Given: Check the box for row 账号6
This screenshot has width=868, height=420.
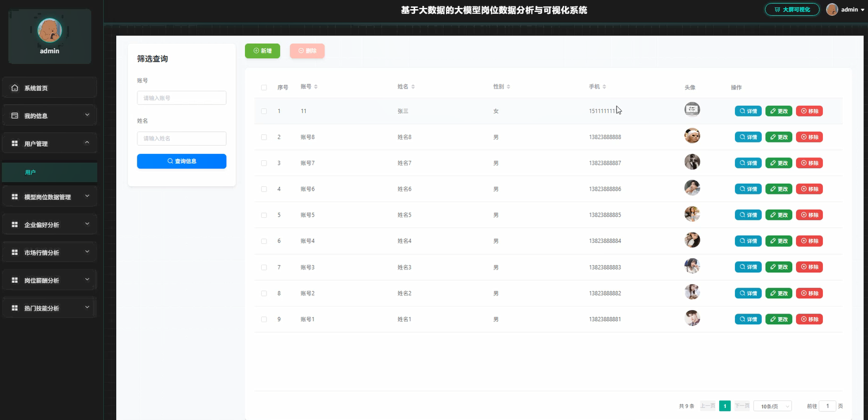Looking at the screenshot, I should click(264, 189).
